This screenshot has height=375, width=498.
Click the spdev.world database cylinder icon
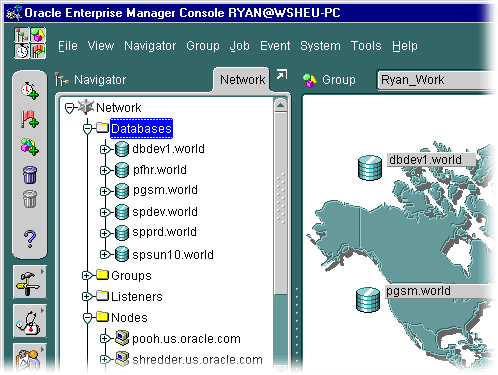click(x=122, y=212)
